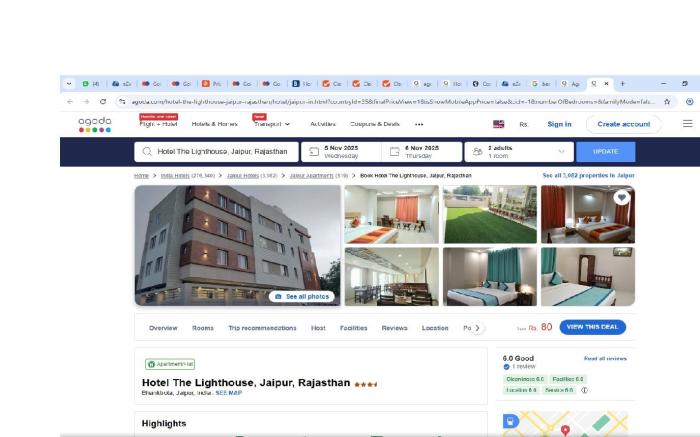The image size is (700, 437).
Task: Go to the Reviews tab
Action: [394, 328]
